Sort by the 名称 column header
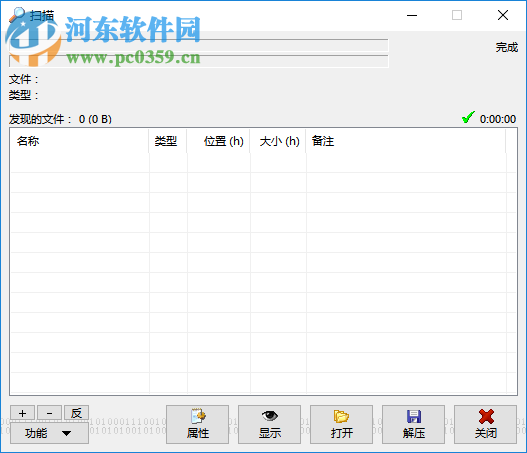This screenshot has width=527, height=453. click(80, 141)
